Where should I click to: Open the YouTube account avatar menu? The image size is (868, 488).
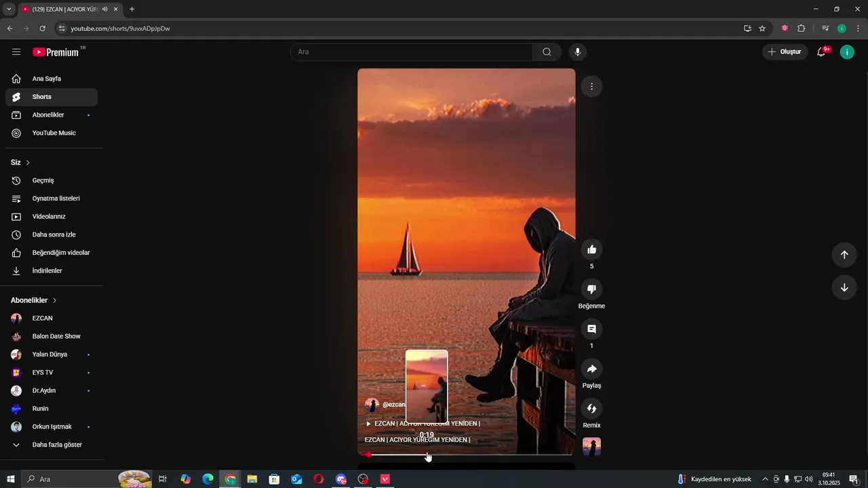pos(847,52)
